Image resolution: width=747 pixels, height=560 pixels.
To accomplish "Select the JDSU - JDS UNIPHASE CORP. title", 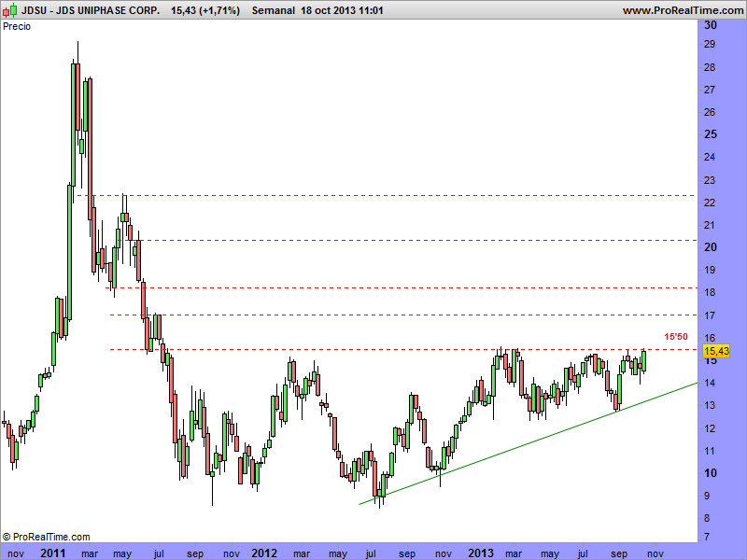I will tap(91, 10).
